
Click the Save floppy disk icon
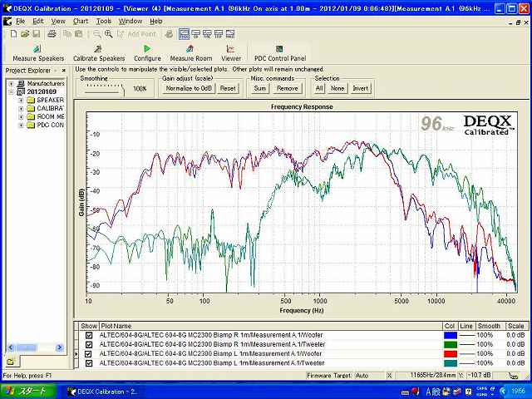pos(37,33)
